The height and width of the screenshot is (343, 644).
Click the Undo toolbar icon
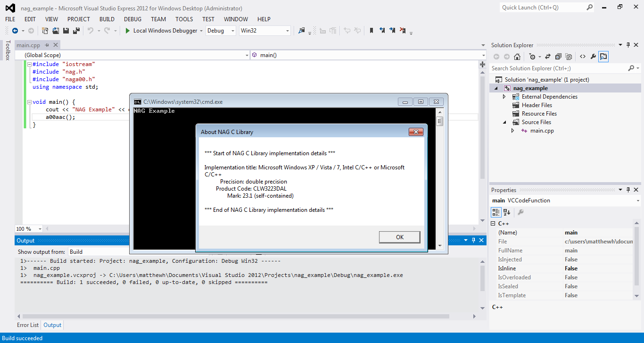coord(91,31)
